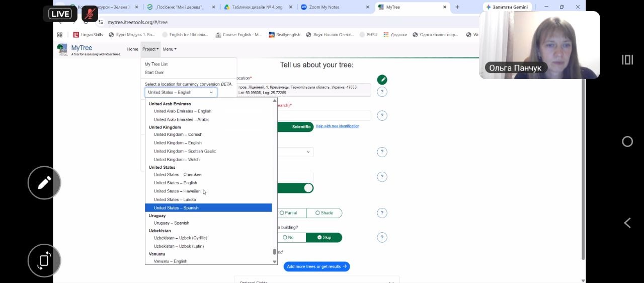Click dropdown list scroll-down arrow
Screen dimensions: 644x283
(275, 262)
